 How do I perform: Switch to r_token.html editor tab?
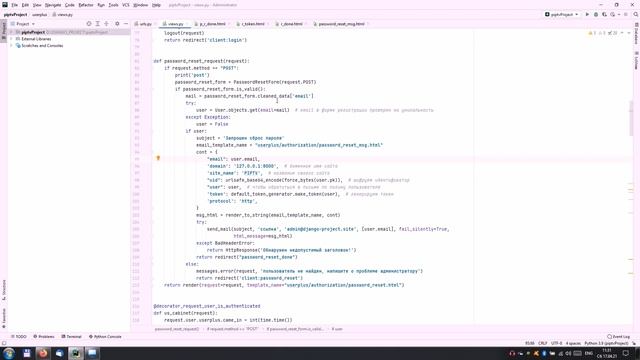coord(252,24)
